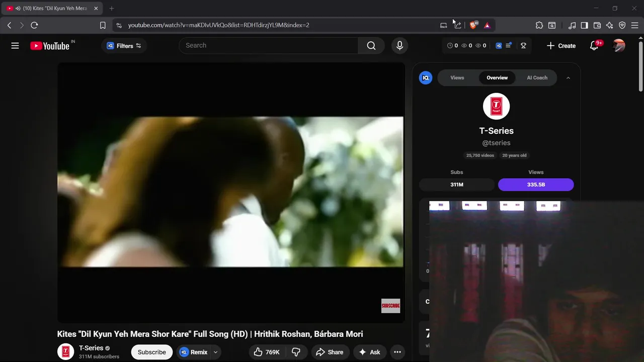Click the vidIQ clock stat counter

coord(453,45)
